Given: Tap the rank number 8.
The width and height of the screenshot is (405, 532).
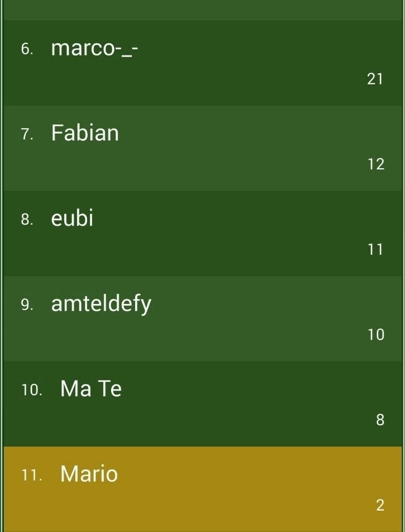Looking at the screenshot, I should tap(27, 220).
